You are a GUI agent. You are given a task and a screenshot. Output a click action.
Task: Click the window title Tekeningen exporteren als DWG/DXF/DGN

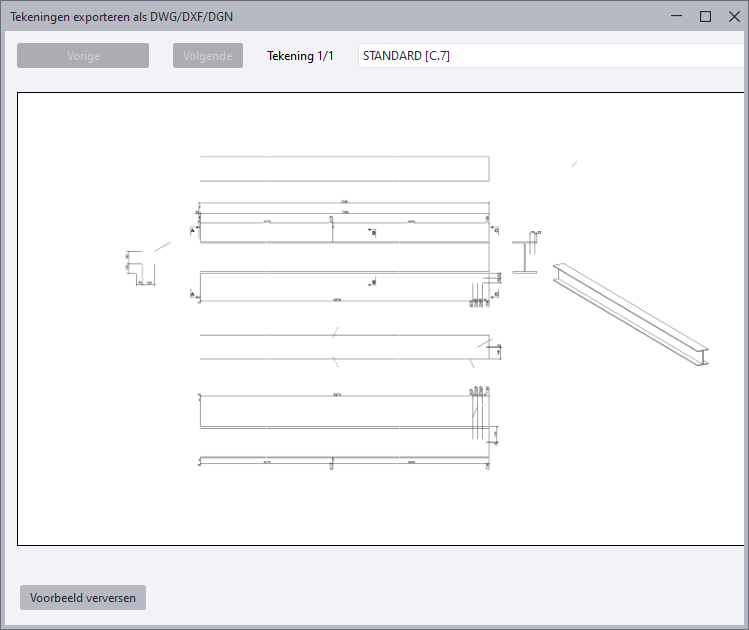point(121,17)
